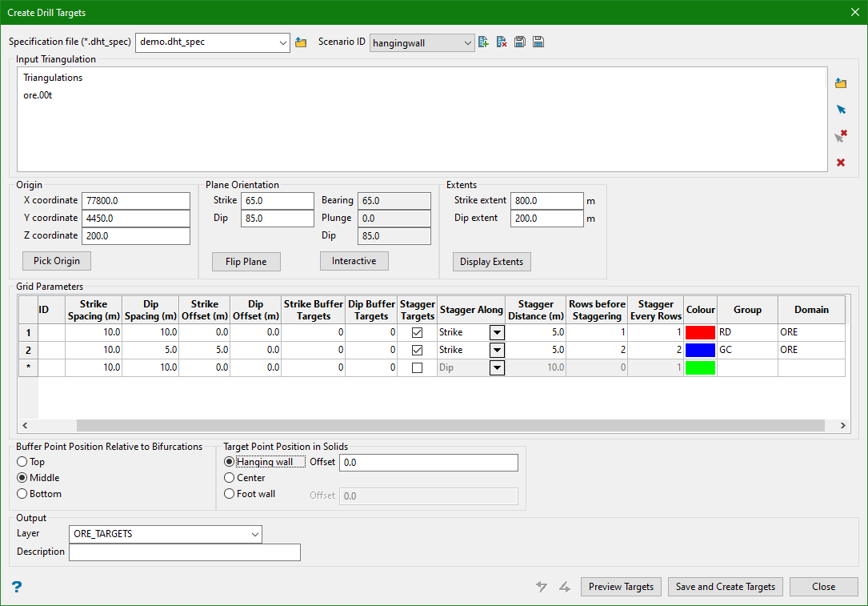Viewport: 868px width, 606px height.
Task: Uncheck Stagger Targets in grid row 1
Action: [x=417, y=332]
